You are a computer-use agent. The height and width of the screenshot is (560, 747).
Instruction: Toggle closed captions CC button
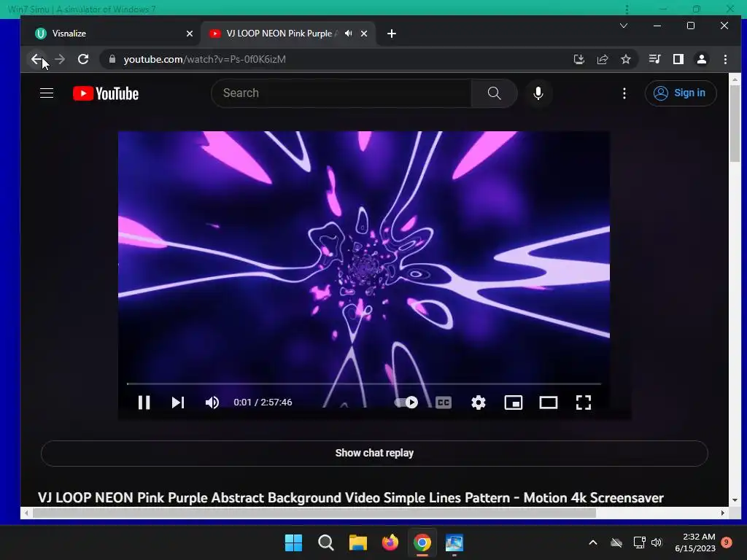point(444,402)
